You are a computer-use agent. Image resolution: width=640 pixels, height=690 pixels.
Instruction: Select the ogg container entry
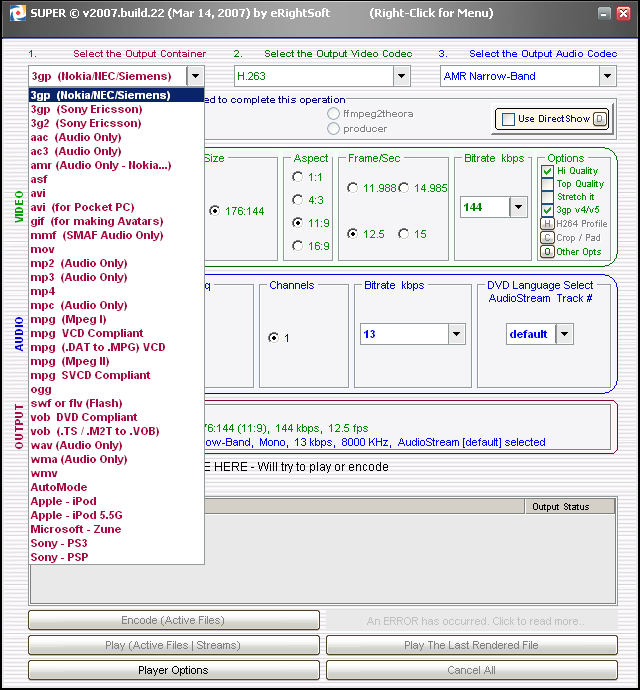117,389
